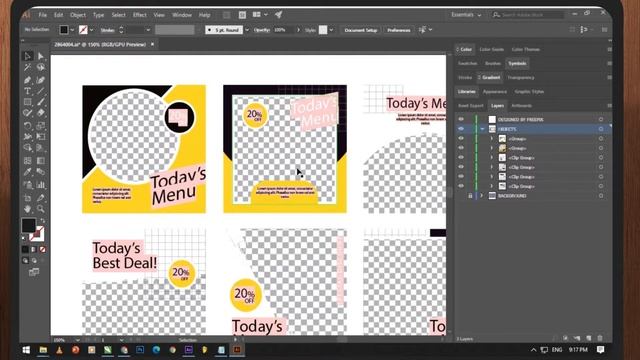Select the Paintbrush tool
The image size is (640, 360).
(x=41, y=102)
